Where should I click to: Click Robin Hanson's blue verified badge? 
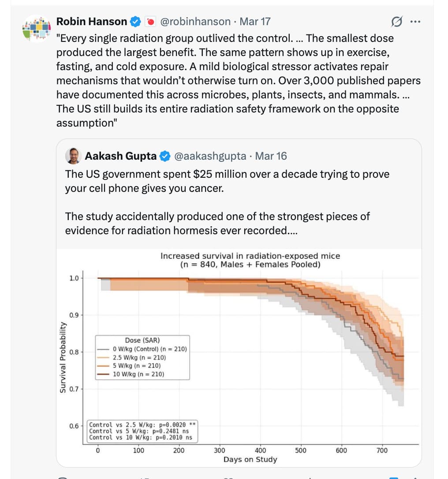(x=135, y=21)
